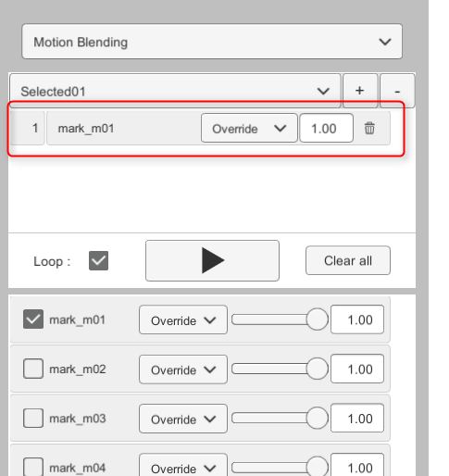Viewport: 449px width, 476px height.
Task: Click the minus button next to Selected01
Action: point(397,91)
